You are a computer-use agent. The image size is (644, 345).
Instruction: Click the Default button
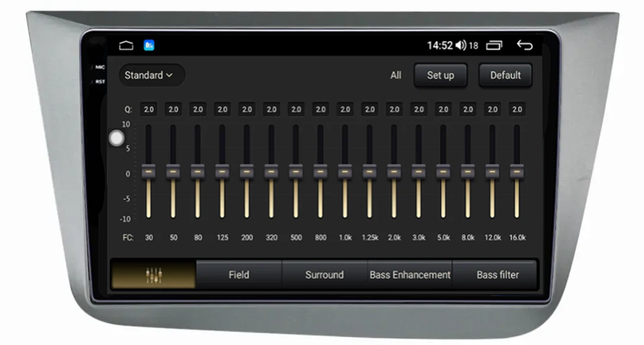coord(505,75)
